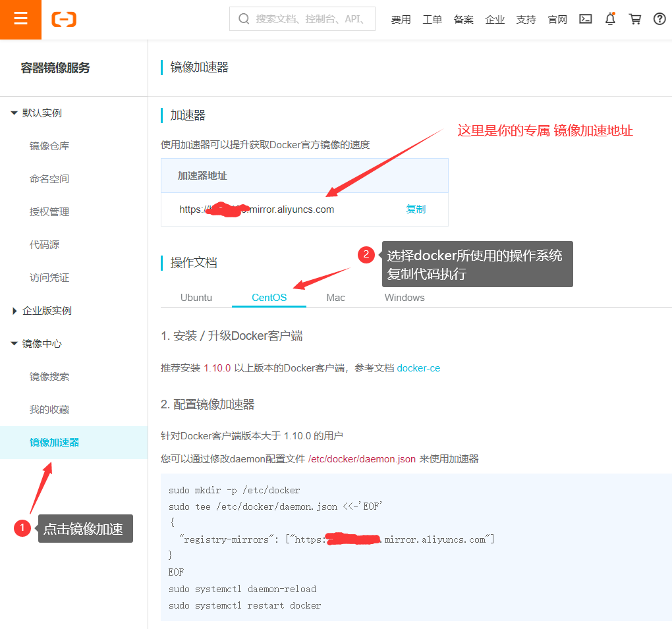The width and height of the screenshot is (672, 629).
Task: Switch to the Windows tab
Action: click(x=405, y=297)
